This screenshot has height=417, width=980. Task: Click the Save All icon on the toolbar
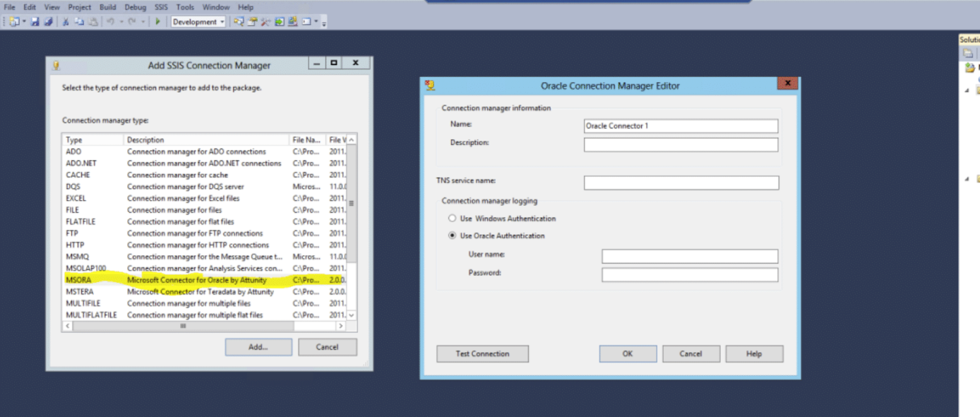49,22
